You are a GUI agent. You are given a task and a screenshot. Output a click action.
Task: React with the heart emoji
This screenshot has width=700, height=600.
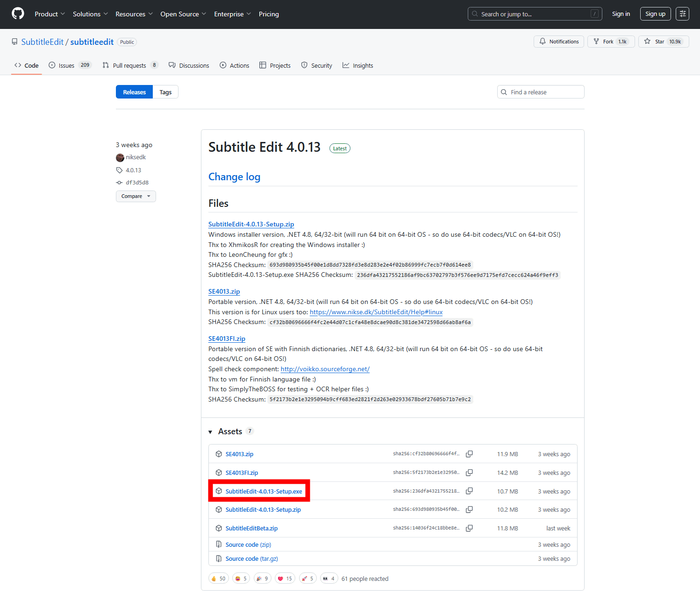click(x=285, y=579)
